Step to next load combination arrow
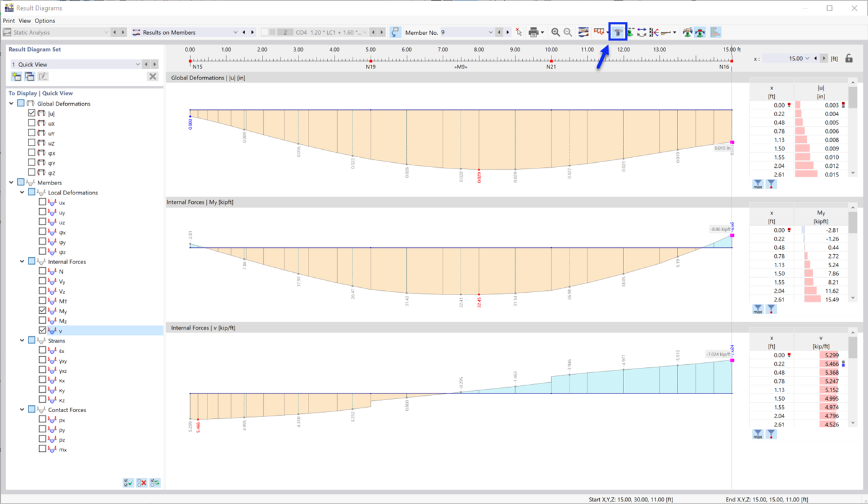The width and height of the screenshot is (868, 504). point(382,32)
